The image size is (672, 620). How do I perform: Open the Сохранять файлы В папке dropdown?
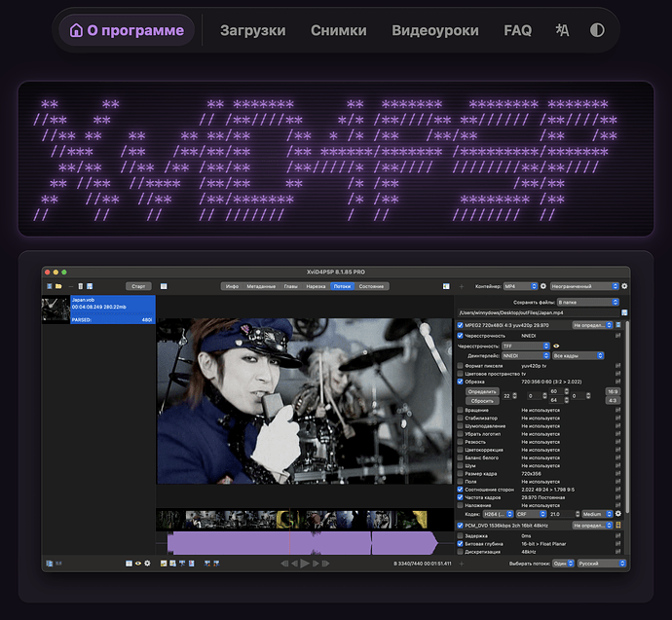588,303
